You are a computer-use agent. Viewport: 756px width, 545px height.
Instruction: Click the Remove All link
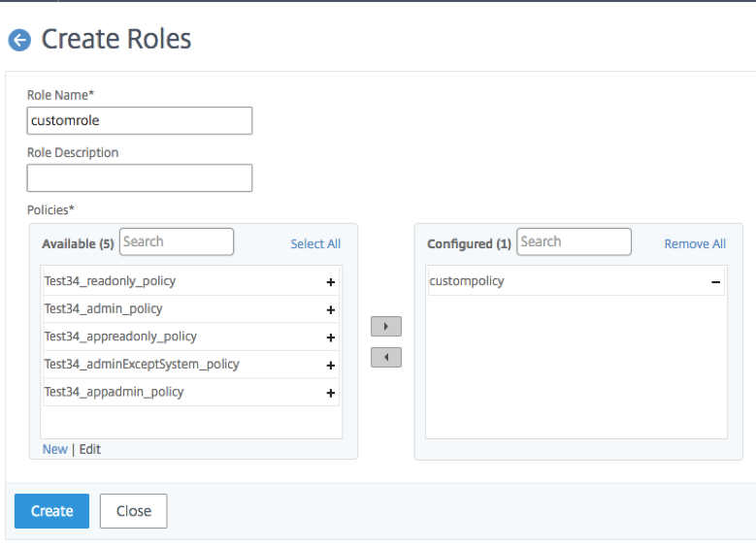(695, 244)
